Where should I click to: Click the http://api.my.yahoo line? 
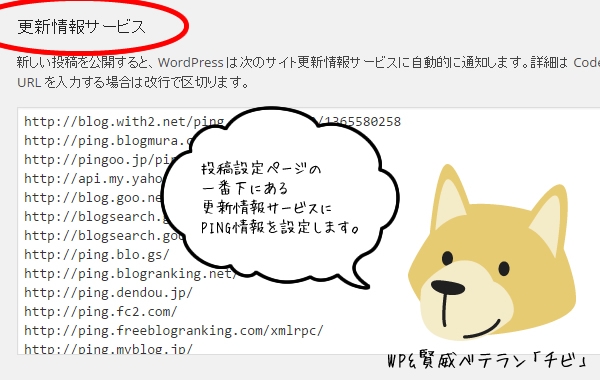tap(93, 179)
